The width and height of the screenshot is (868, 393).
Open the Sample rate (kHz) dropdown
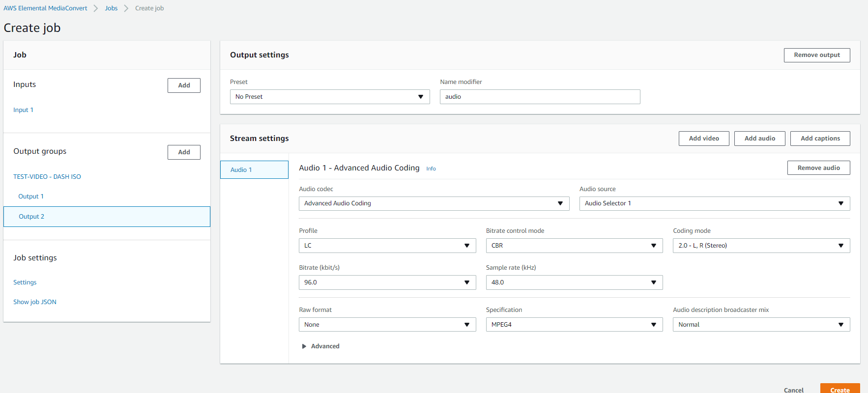click(574, 282)
